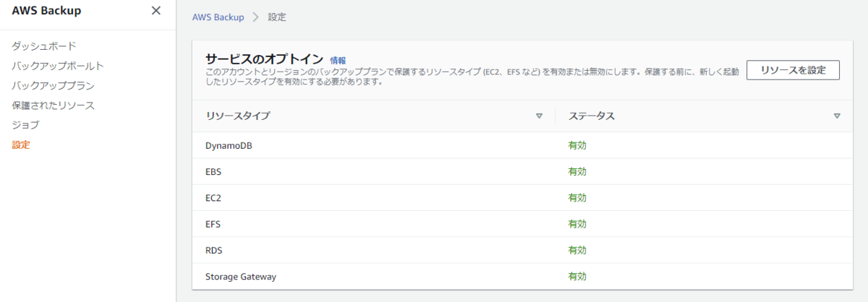Open ダッシュボード in the sidebar
Image resolution: width=868 pixels, height=302 pixels.
[44, 46]
